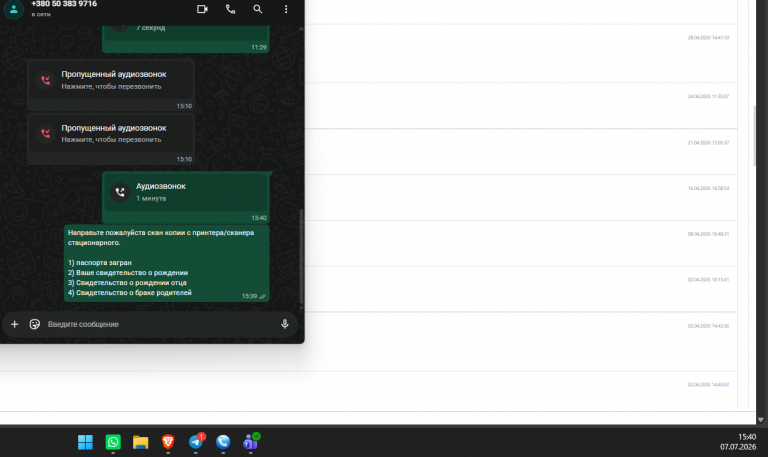Select background row dated 21.04.2026 15:05:37
Viewport: 768px width, 457px height.
pyautogui.click(x=521, y=152)
